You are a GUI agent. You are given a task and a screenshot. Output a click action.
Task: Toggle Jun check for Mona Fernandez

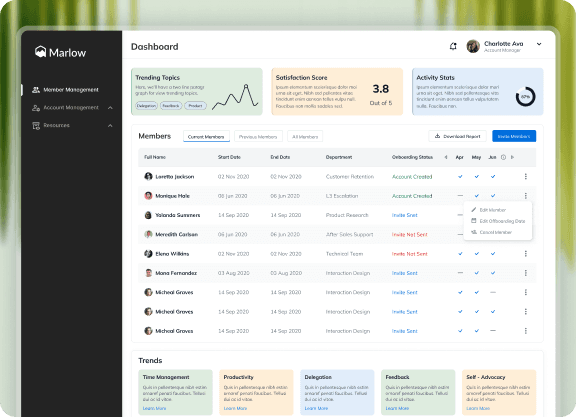pyautogui.click(x=493, y=273)
